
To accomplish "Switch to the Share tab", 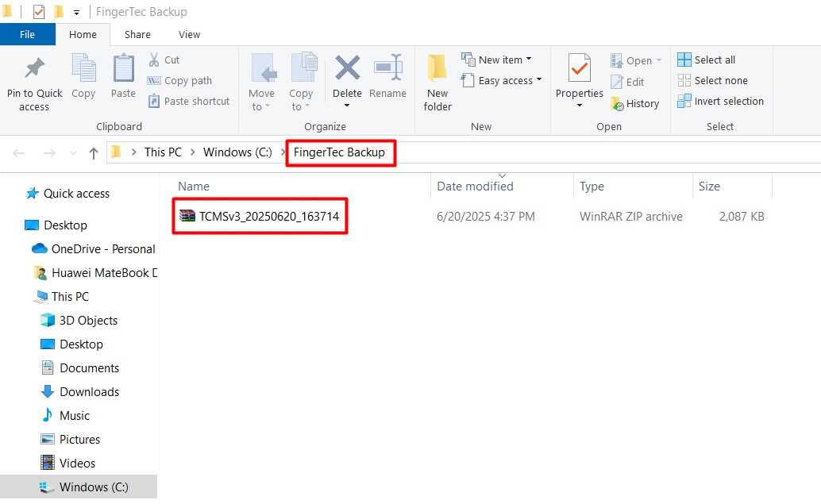I will tap(137, 35).
